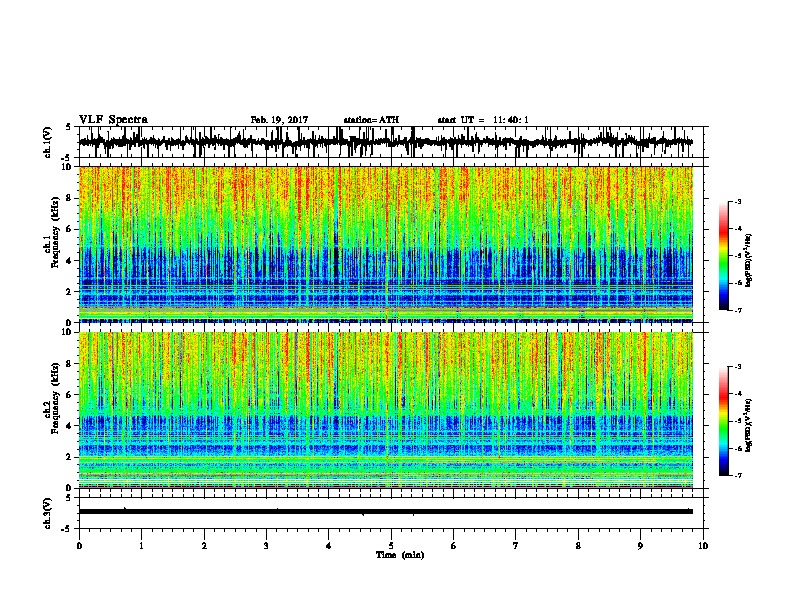Click time axis tick label "3"
792x612 pixels.
[266, 545]
